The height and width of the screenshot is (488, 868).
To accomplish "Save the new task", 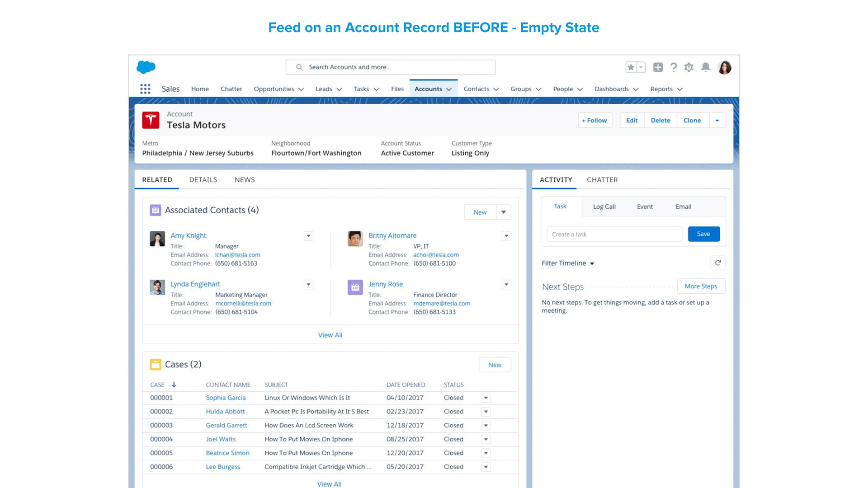I will pyautogui.click(x=704, y=234).
